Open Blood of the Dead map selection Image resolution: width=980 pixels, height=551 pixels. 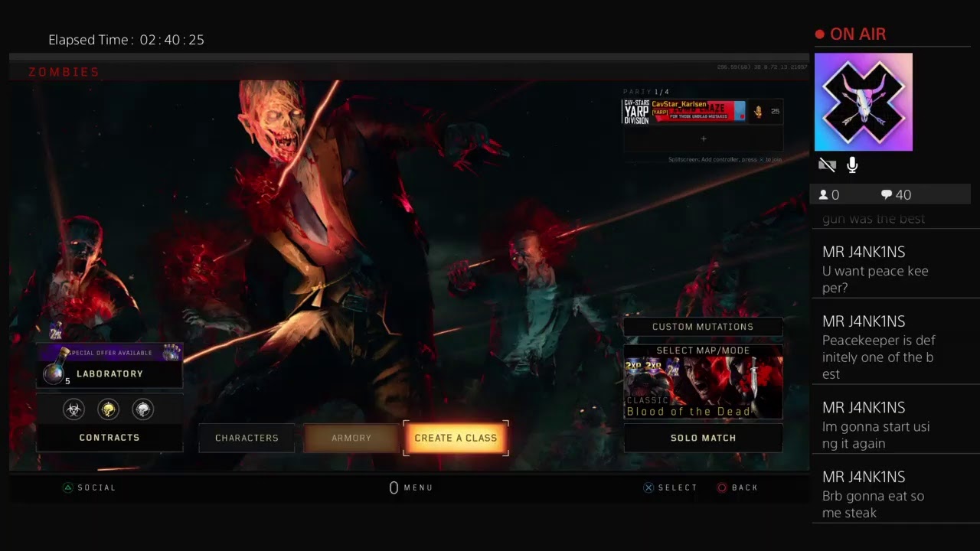tap(703, 382)
